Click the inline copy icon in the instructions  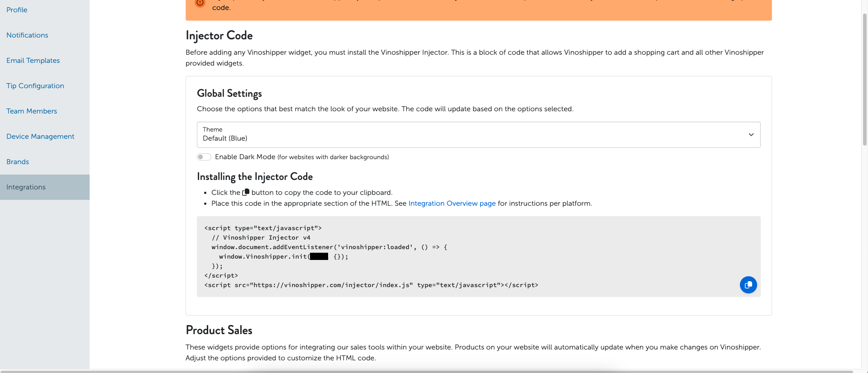(x=246, y=192)
